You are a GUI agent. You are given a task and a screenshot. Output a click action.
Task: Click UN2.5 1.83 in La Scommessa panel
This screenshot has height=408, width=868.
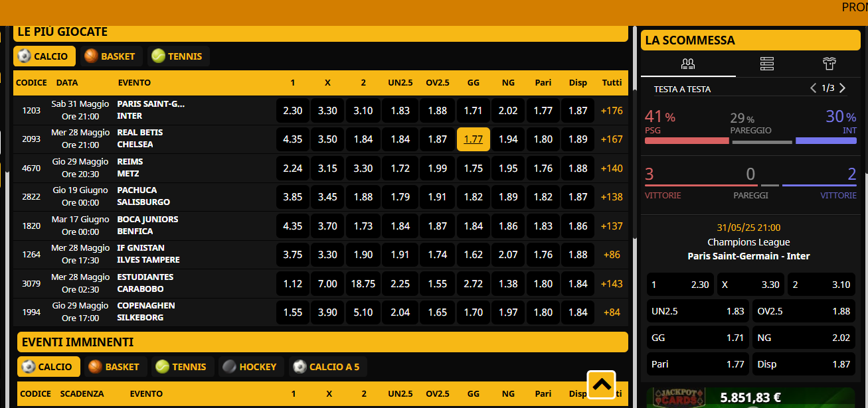(698, 311)
